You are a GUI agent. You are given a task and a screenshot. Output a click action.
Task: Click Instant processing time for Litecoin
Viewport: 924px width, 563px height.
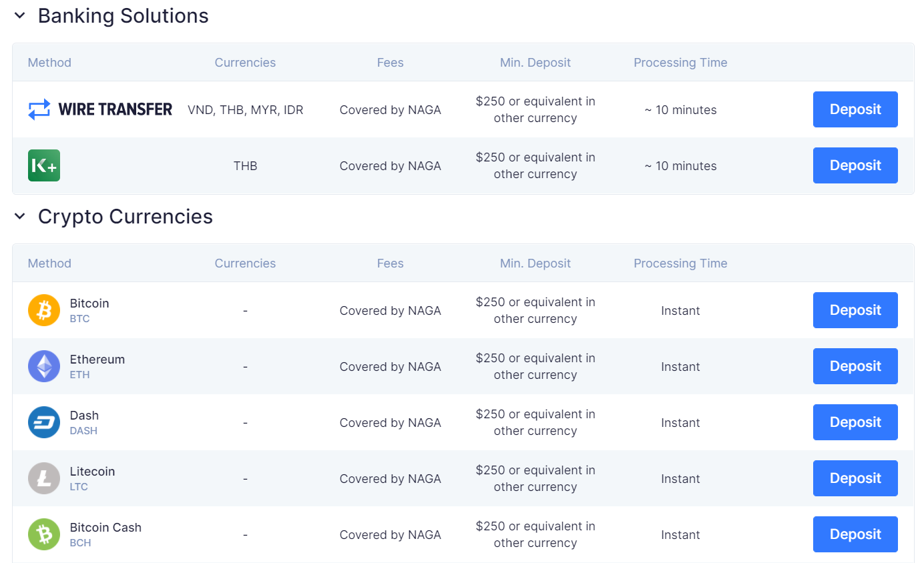680,479
